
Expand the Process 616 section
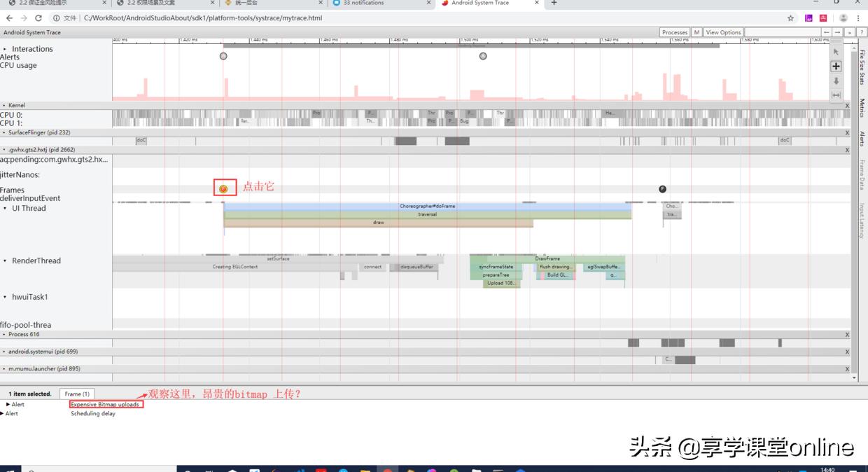pos(4,335)
